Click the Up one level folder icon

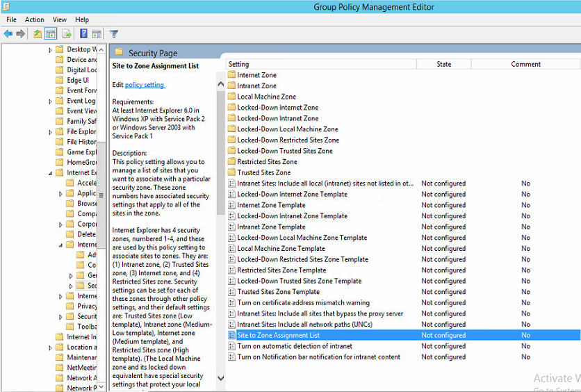(x=38, y=34)
